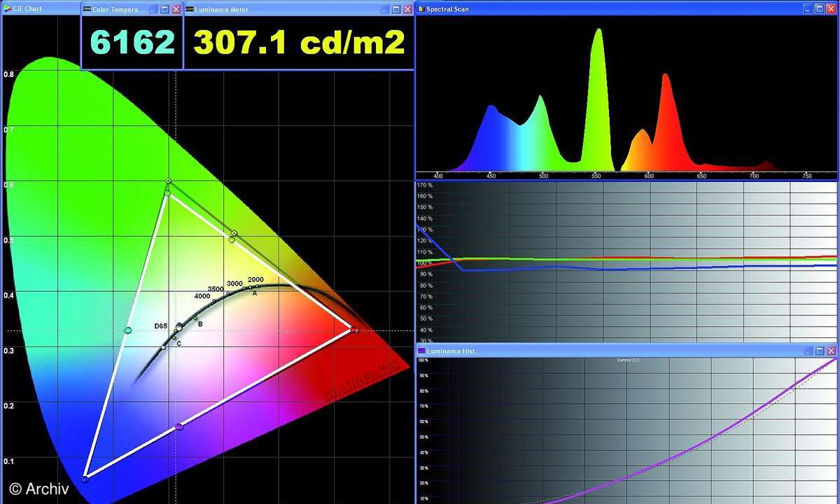Close the Color Temperature window
840x504 pixels.
(x=176, y=10)
